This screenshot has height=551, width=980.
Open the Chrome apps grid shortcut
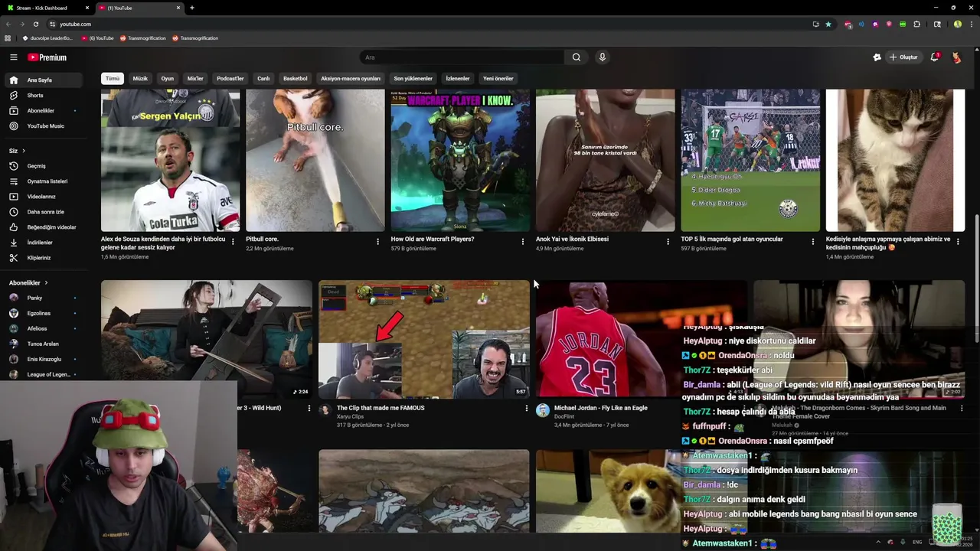tap(8, 38)
